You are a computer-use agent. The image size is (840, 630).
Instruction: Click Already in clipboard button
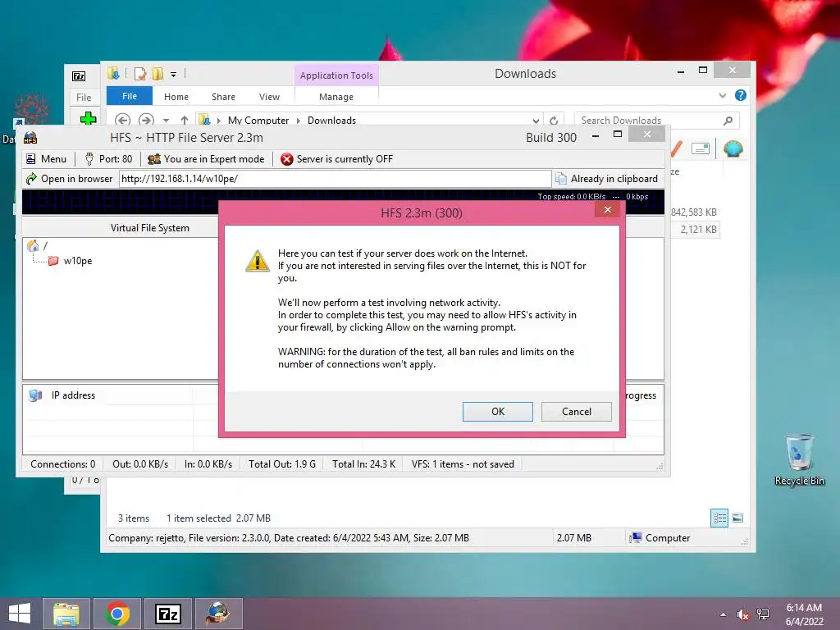pyautogui.click(x=606, y=178)
